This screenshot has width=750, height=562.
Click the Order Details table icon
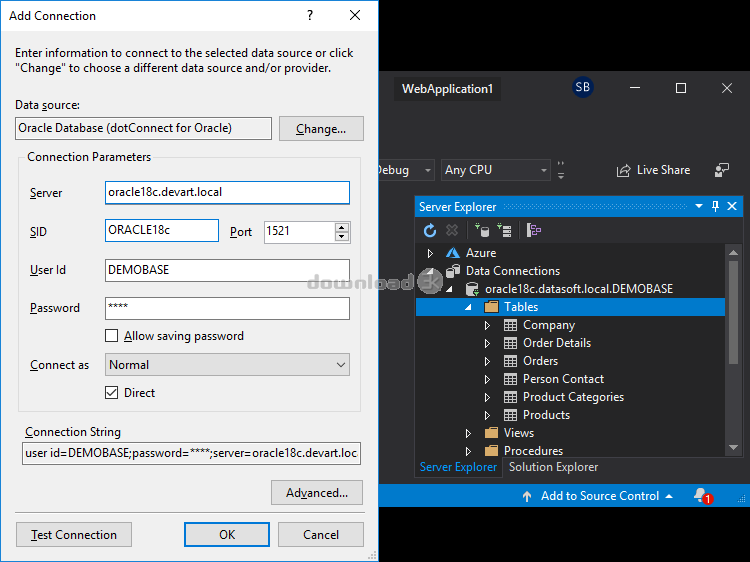pyautogui.click(x=510, y=343)
